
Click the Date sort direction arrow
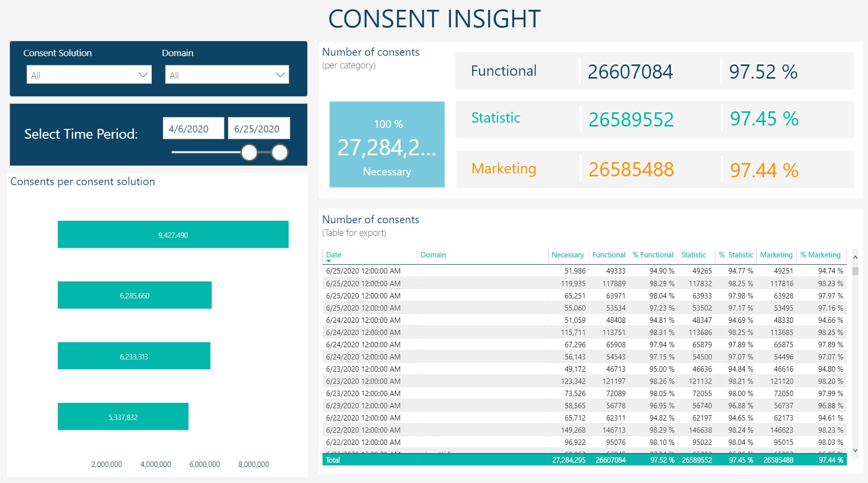pos(329,261)
